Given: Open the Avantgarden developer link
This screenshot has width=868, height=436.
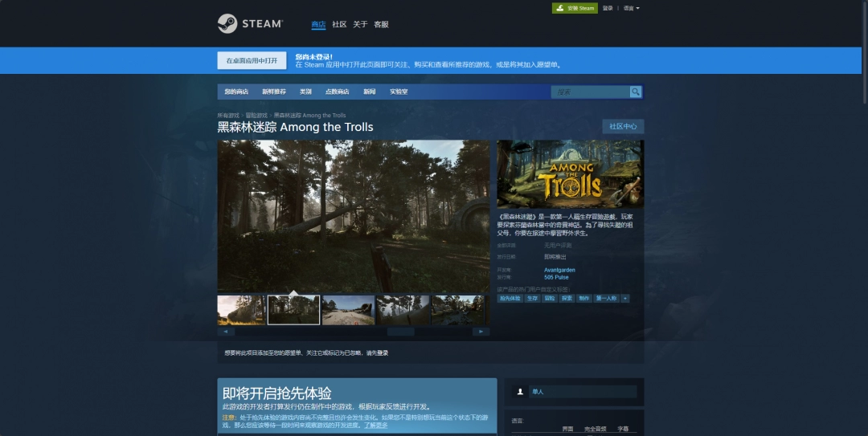Looking at the screenshot, I should point(559,270).
